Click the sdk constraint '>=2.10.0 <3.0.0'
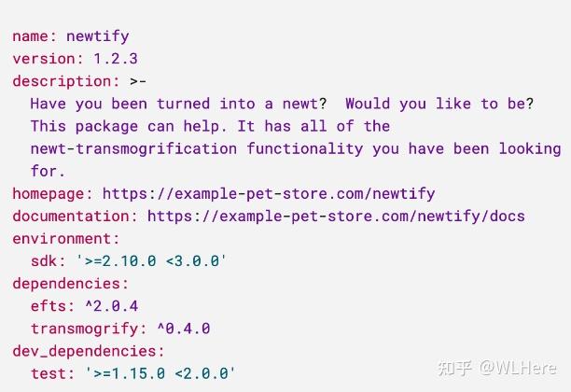Screen dimensions: 571x392 pyautogui.click(x=151, y=261)
